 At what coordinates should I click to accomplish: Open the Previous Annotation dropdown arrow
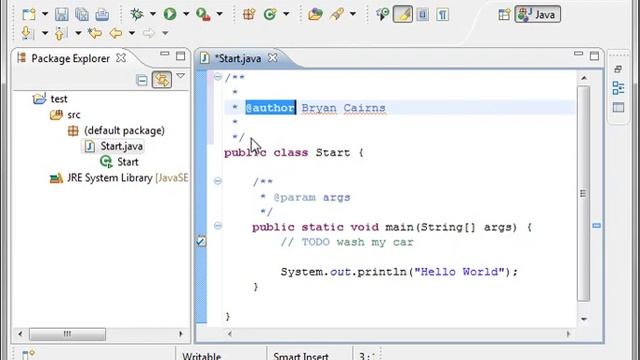tap(78, 33)
